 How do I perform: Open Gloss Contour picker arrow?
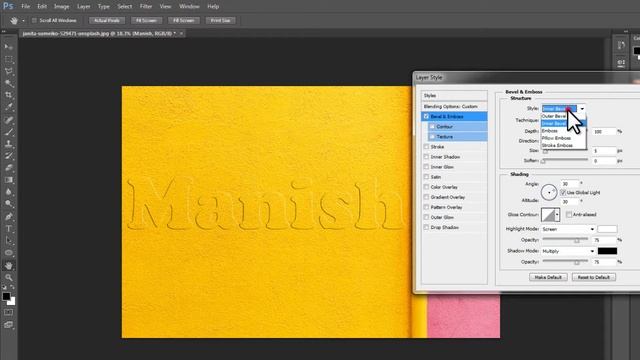pos(557,215)
